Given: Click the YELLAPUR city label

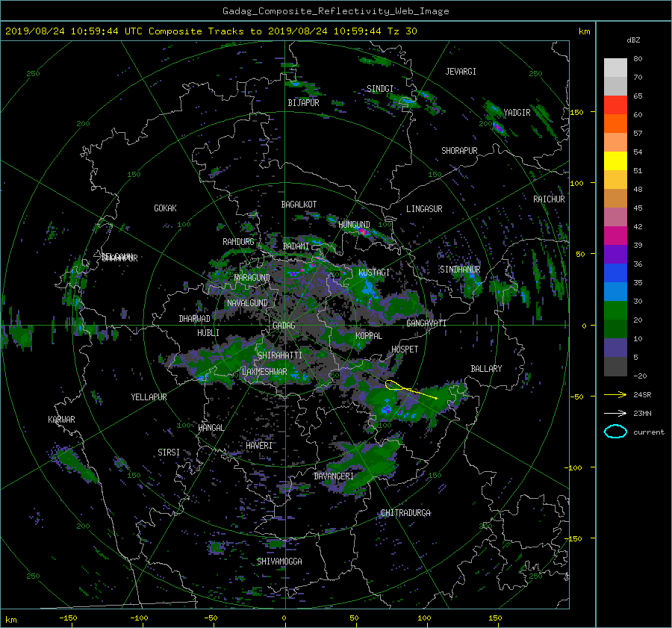Looking at the screenshot, I should [x=149, y=397].
